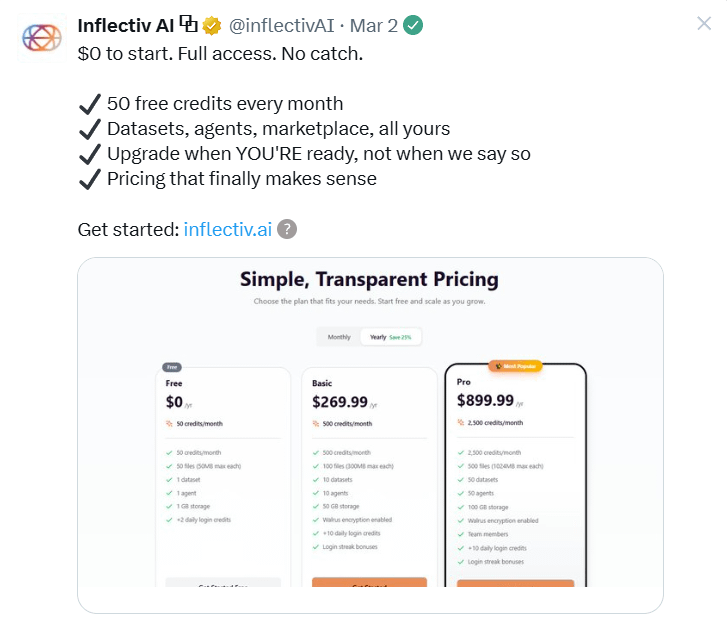Click the Walrus encryption checkmark in Pro plan

click(x=462, y=520)
